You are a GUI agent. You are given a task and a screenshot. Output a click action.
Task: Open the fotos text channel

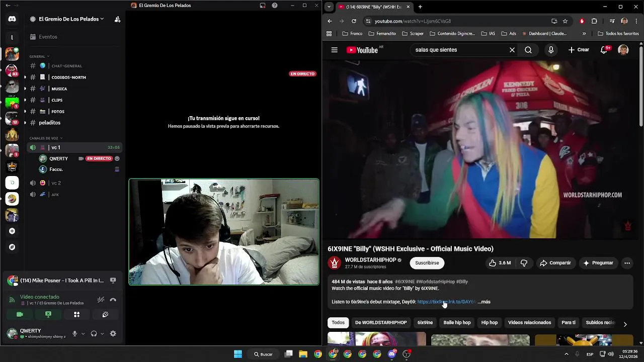(x=74, y=112)
